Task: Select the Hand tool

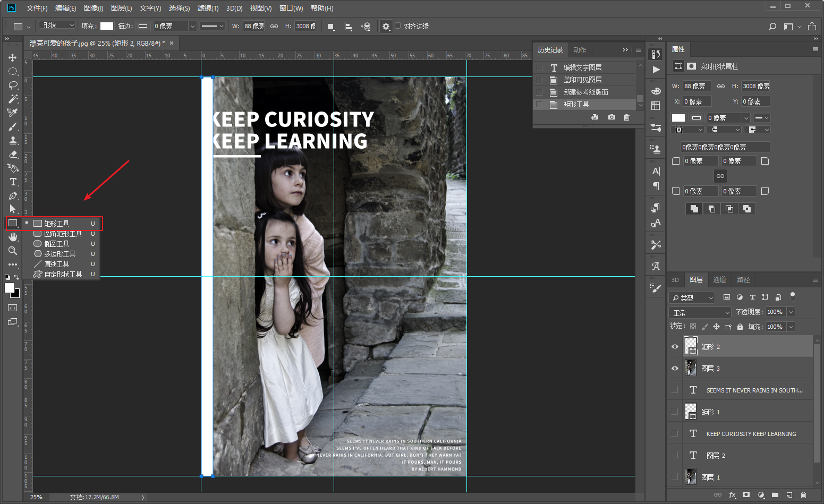Action: point(13,237)
